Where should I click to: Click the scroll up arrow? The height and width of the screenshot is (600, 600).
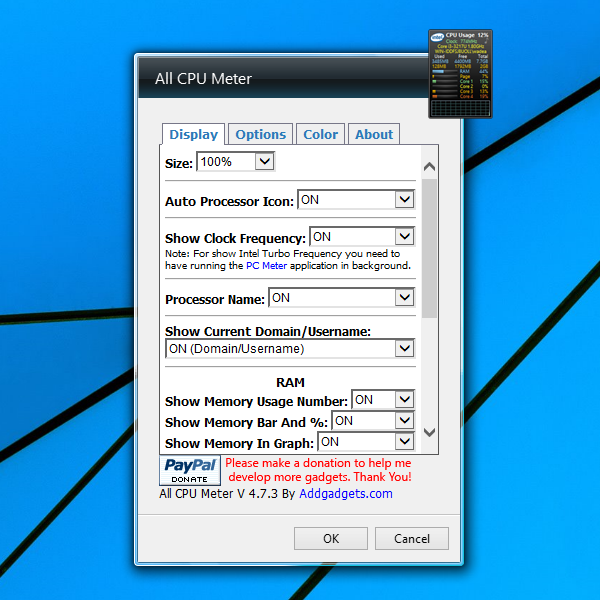pos(429,167)
